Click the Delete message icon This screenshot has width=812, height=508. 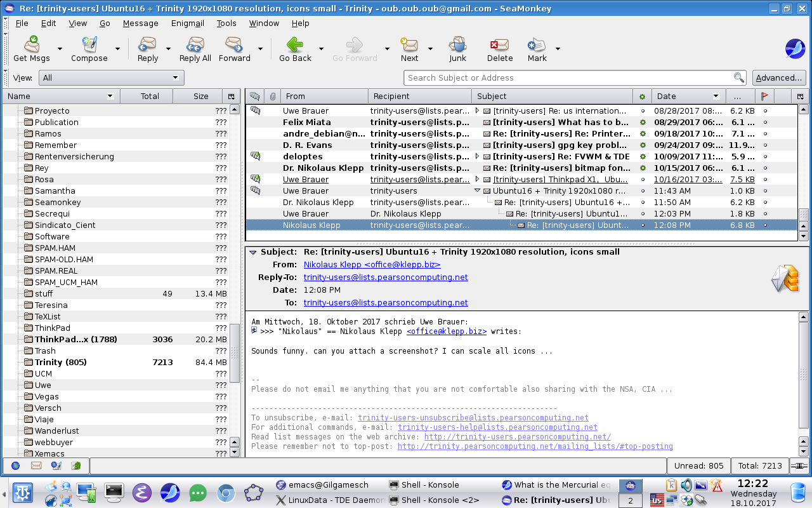click(x=499, y=44)
